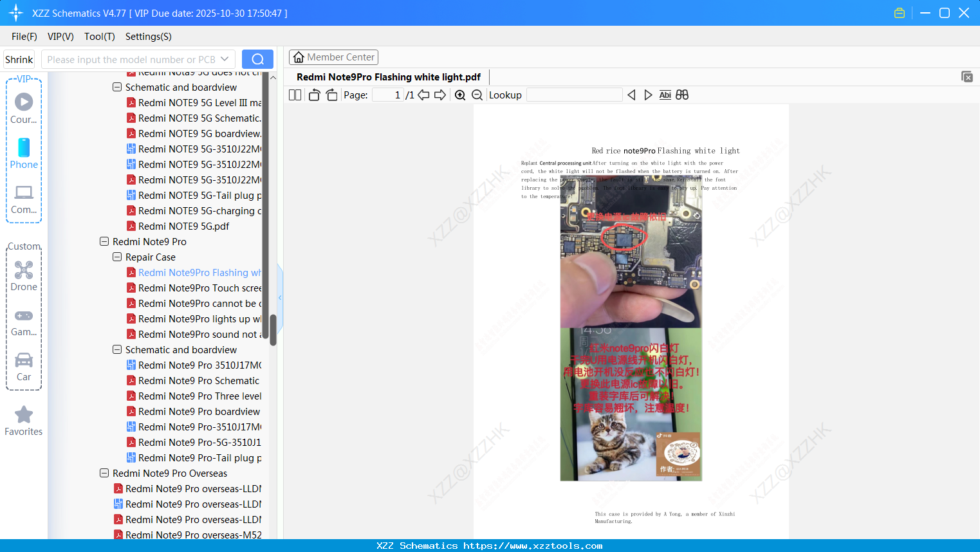The image size is (980, 552).
Task: Open Redmi Note9Pro sound not case
Action: click(194, 335)
